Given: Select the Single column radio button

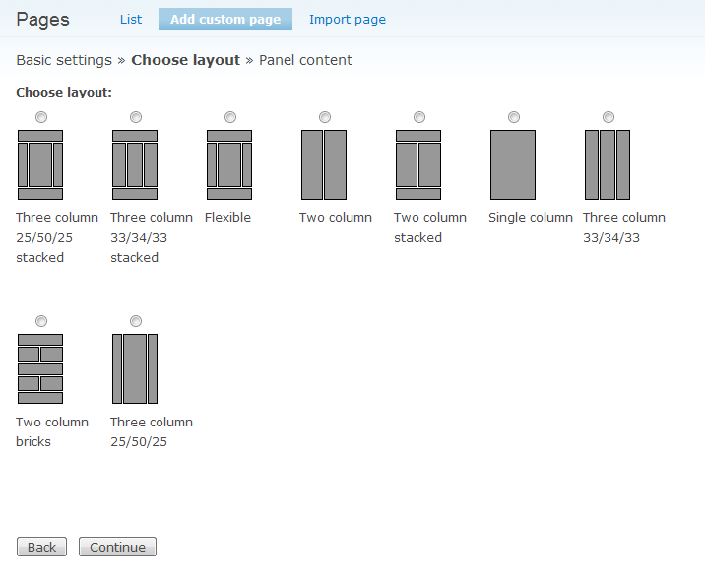Looking at the screenshot, I should 514,117.
